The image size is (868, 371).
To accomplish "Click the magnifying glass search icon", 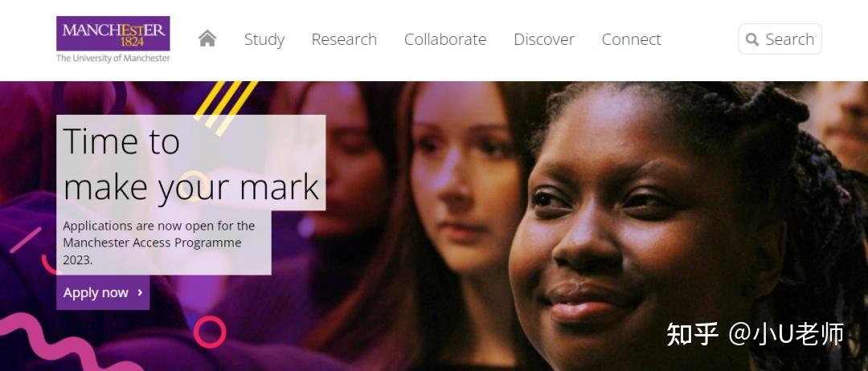I will coord(751,39).
